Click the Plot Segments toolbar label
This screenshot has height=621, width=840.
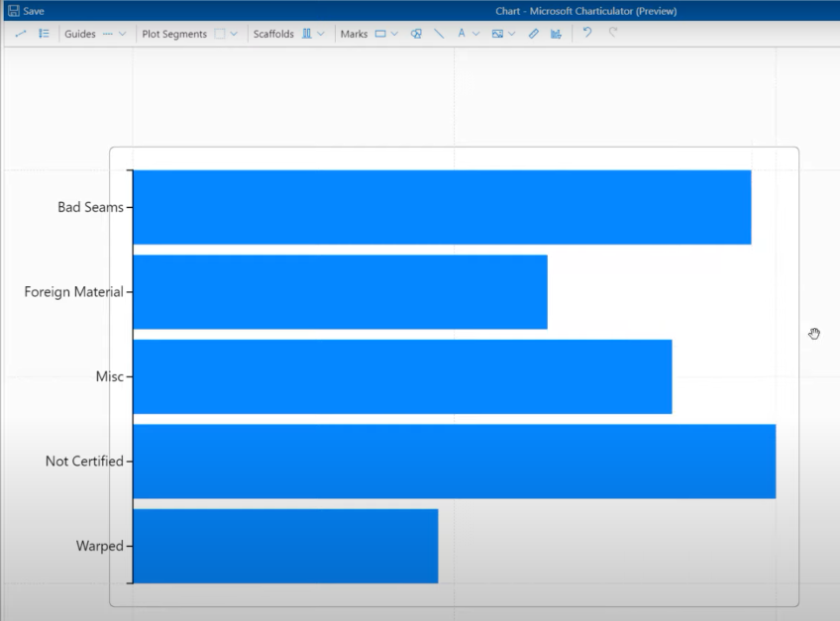click(174, 34)
